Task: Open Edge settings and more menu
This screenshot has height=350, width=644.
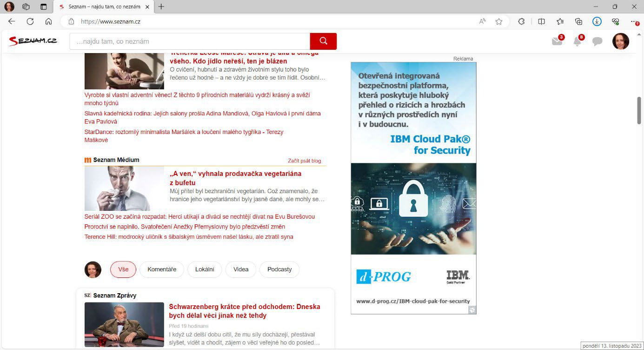Action: [634, 21]
